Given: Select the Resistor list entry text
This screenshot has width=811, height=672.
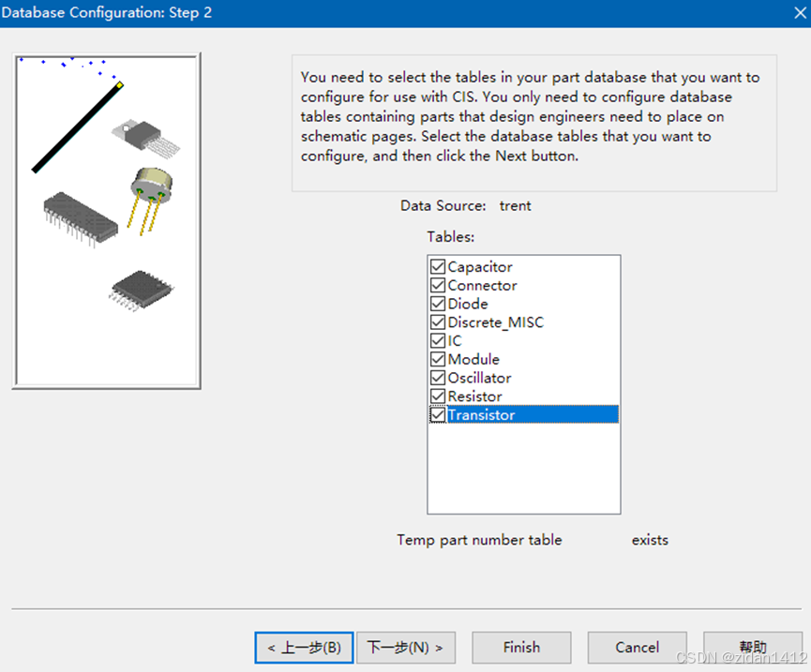Looking at the screenshot, I should click(474, 396).
